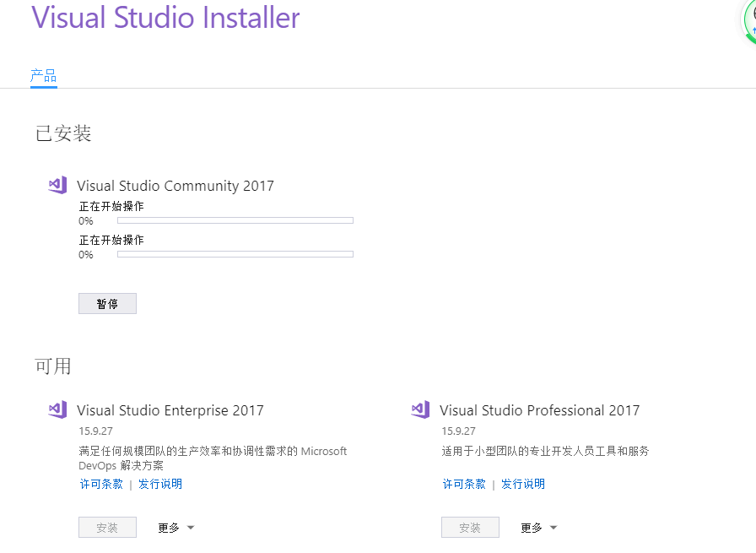Click the 适用于小型团队 description text
756x553 pixels.
click(545, 451)
